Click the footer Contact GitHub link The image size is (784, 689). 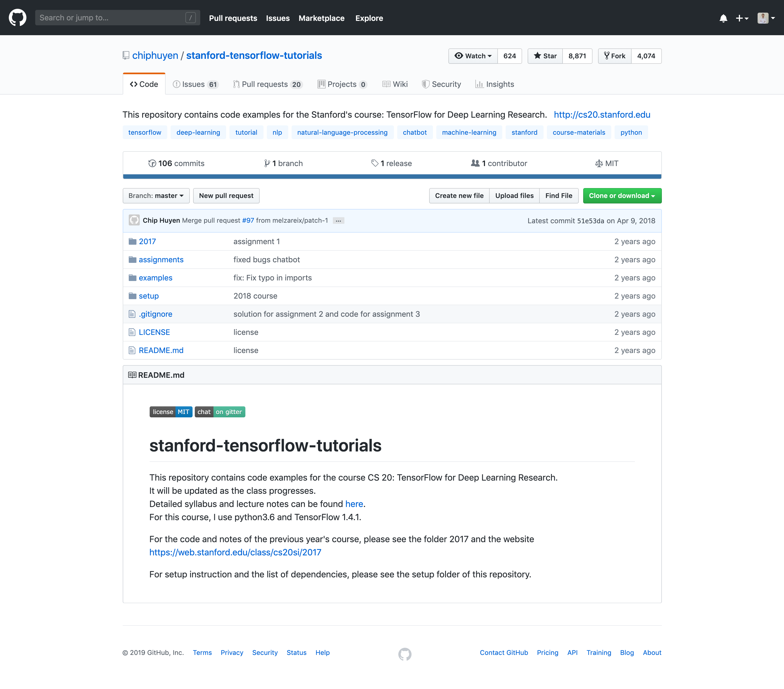[504, 653]
